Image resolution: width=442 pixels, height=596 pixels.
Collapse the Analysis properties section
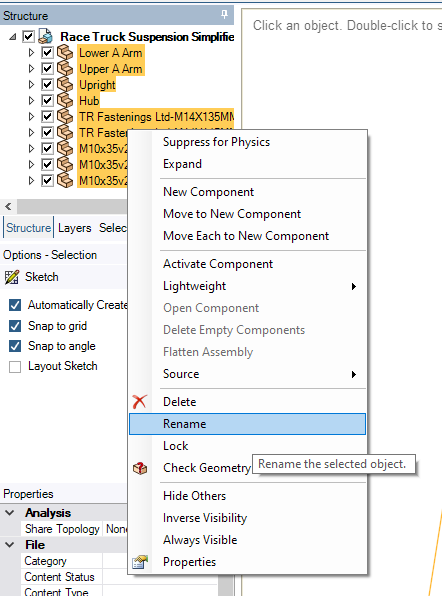pos(10,513)
